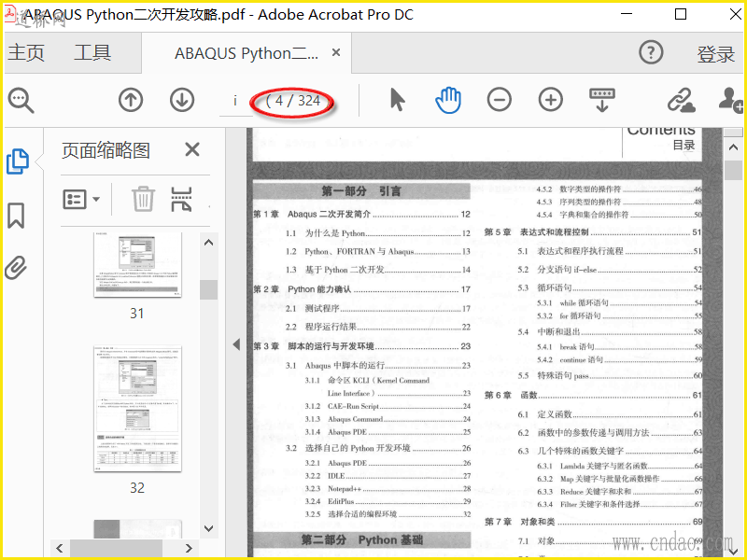Click '第 6 章 函数' contents entry
This screenshot has height=560, width=747.
click(593, 395)
